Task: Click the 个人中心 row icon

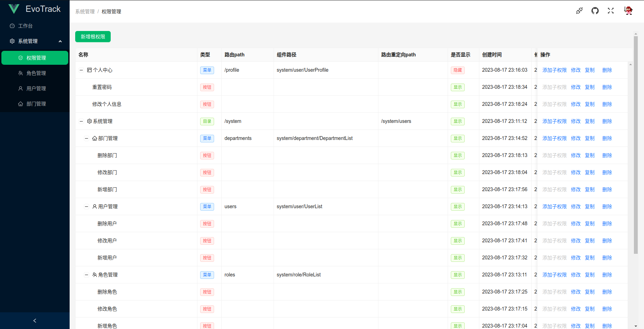Action: click(89, 70)
